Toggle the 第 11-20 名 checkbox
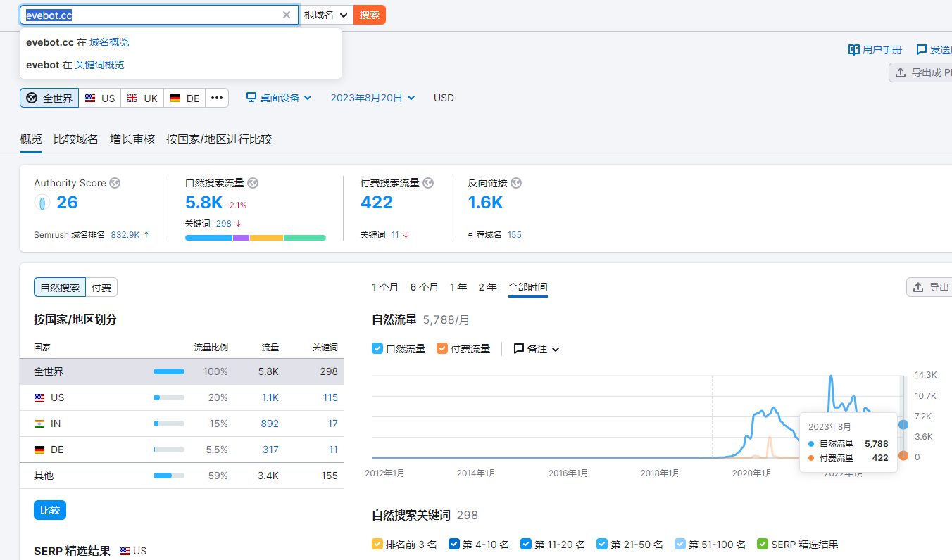 click(x=526, y=544)
